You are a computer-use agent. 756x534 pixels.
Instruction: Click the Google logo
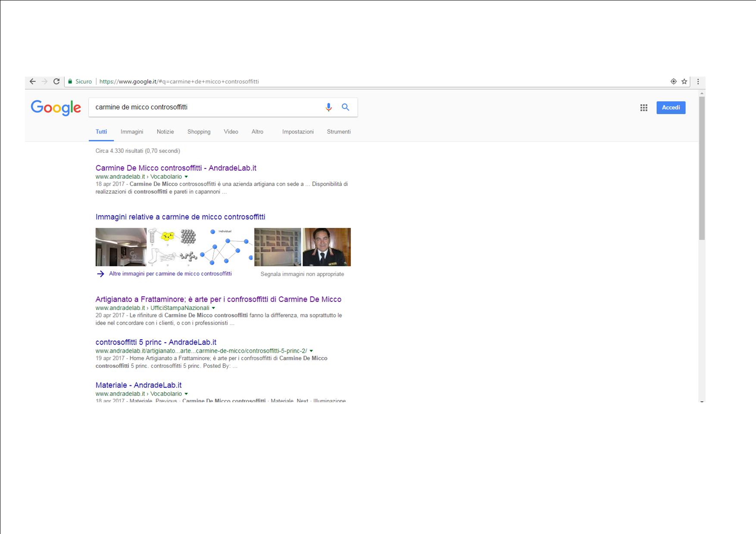(56, 108)
